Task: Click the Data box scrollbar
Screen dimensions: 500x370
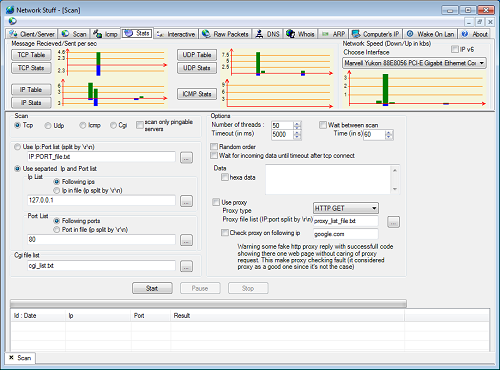Action: click(x=395, y=179)
